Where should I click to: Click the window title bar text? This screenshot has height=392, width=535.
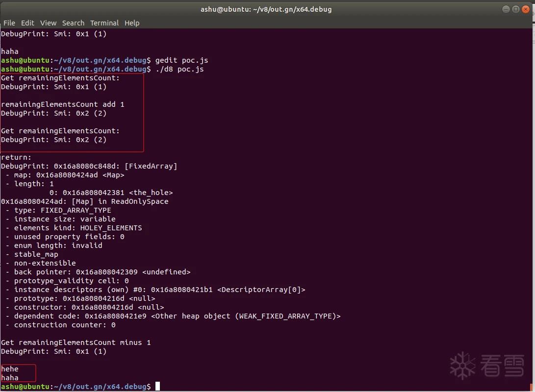[x=266, y=9]
